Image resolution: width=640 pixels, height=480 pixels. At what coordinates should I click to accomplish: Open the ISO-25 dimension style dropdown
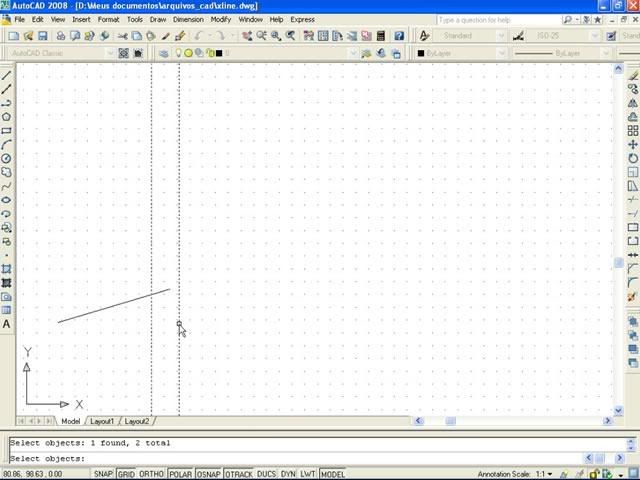[595, 36]
